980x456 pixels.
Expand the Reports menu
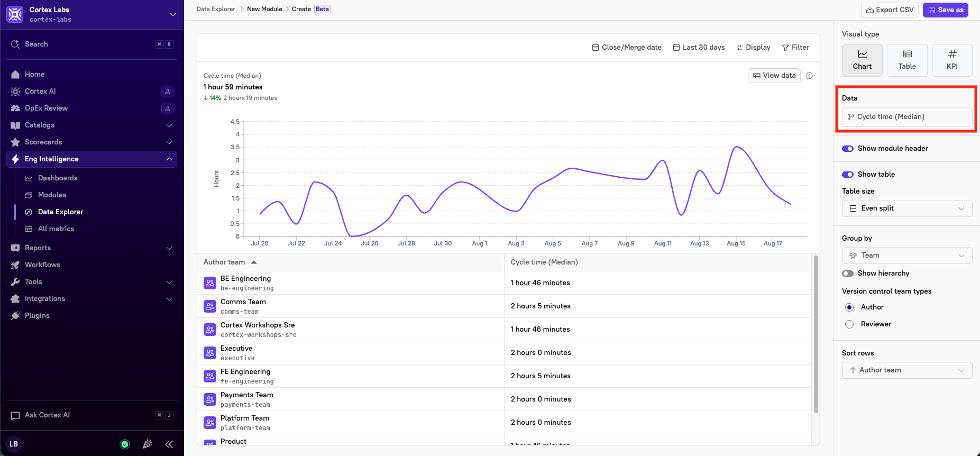pyautogui.click(x=169, y=248)
